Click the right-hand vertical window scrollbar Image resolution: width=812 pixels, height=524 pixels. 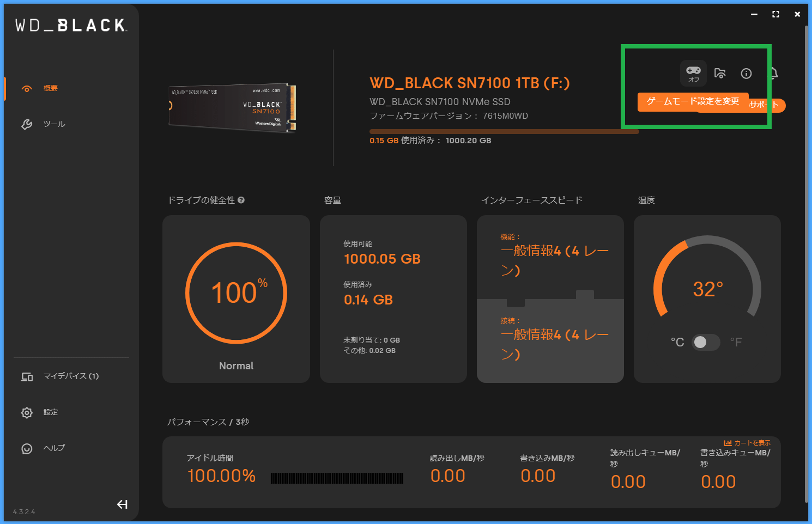807,264
